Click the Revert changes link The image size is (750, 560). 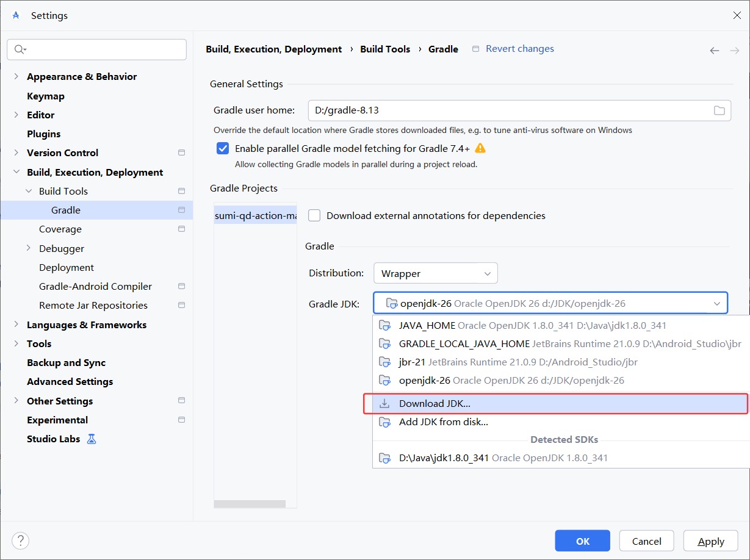[x=520, y=49]
